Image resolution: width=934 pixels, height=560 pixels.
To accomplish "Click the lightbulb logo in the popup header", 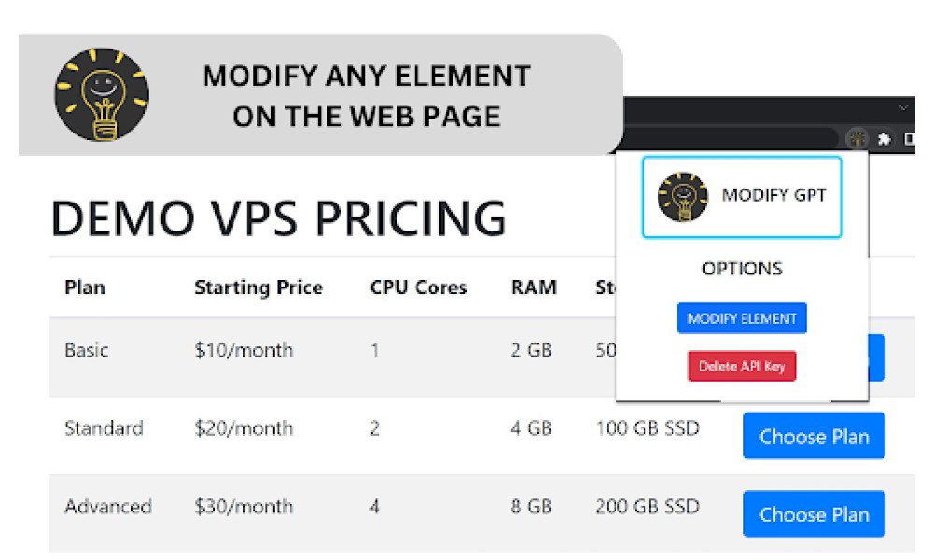I will click(683, 197).
